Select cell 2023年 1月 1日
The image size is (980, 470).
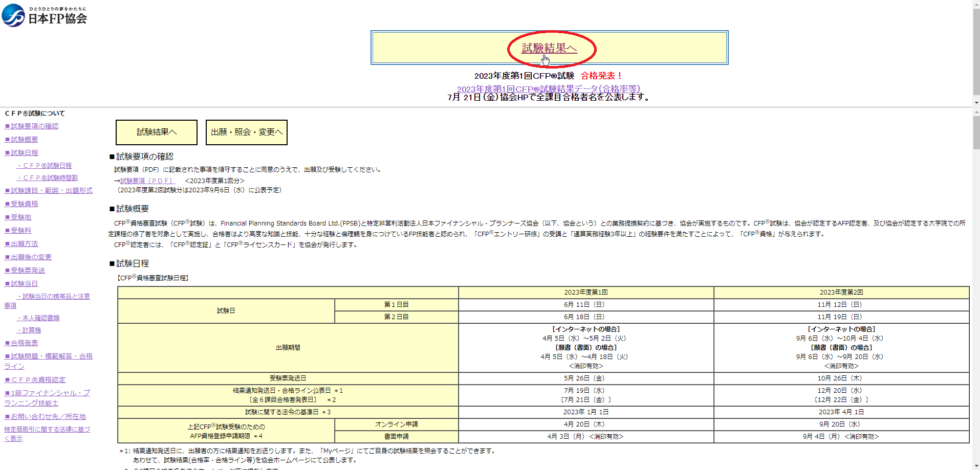(x=586, y=412)
